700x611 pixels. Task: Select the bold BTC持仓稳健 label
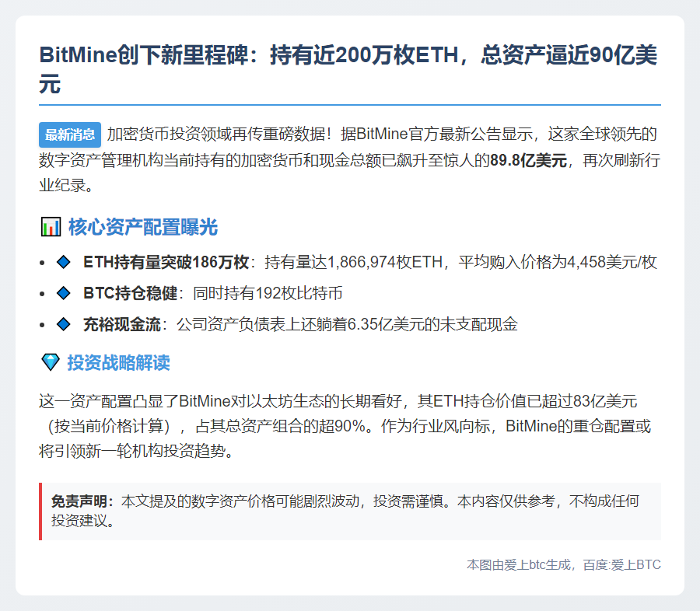pos(131,294)
